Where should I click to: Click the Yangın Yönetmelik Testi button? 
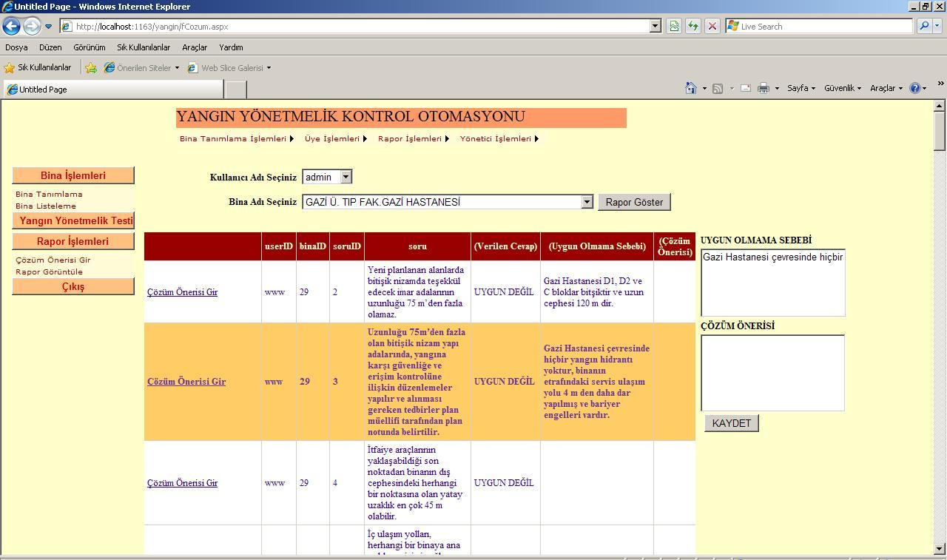(73, 220)
